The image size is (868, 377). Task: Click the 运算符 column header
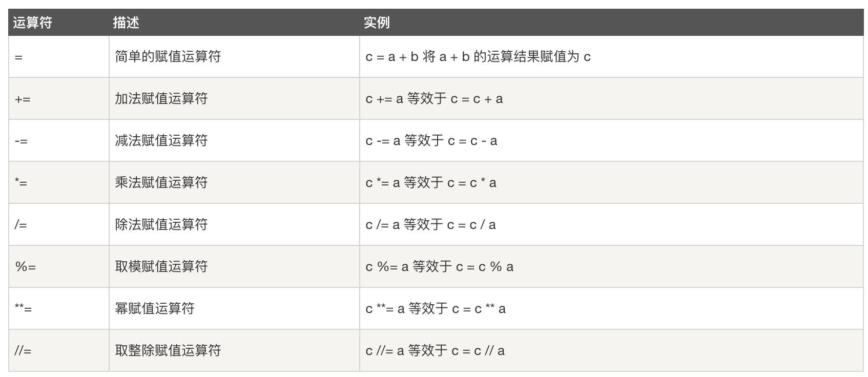click(x=32, y=23)
